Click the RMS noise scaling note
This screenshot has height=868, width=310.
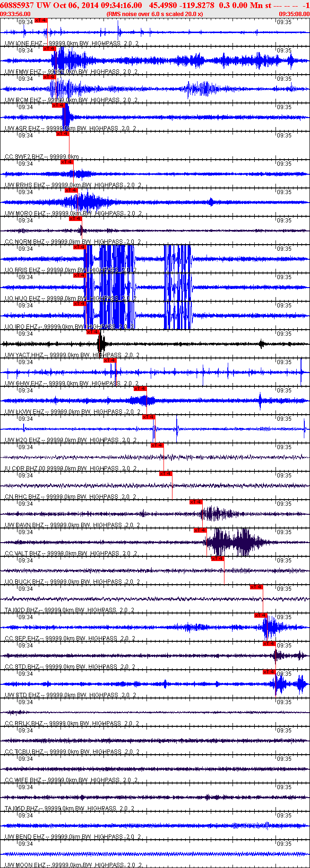tap(155, 14)
